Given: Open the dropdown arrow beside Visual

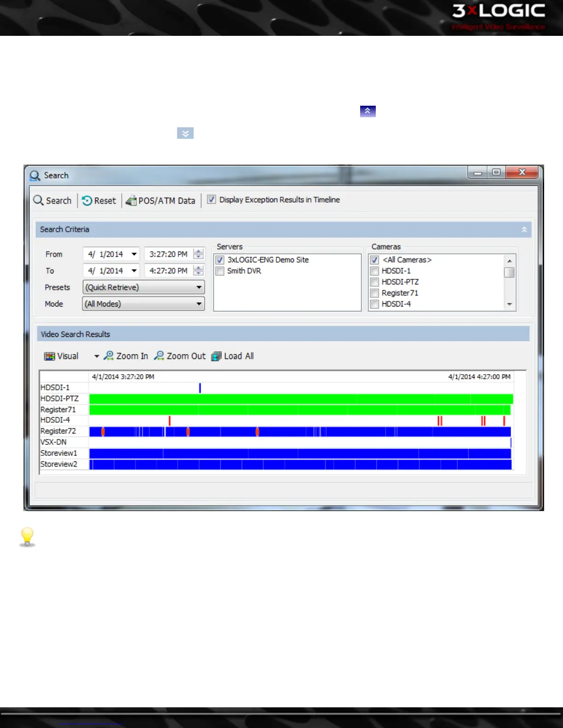Looking at the screenshot, I should pos(97,356).
